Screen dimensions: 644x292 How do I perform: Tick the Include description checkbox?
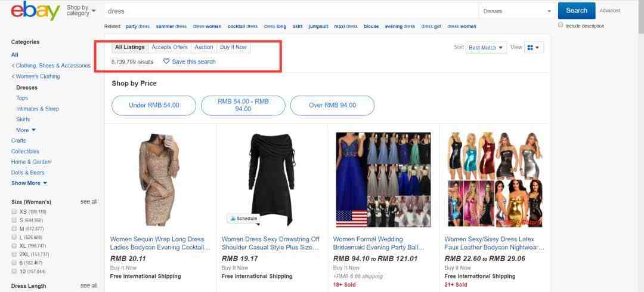click(x=561, y=26)
